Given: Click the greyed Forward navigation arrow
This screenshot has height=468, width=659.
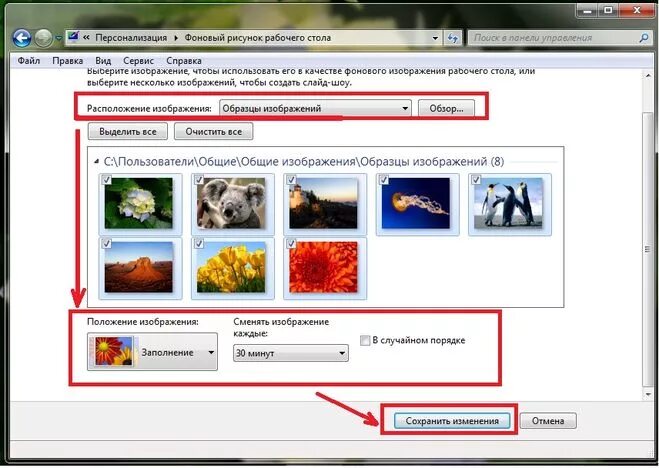Looking at the screenshot, I should pyautogui.click(x=43, y=39).
